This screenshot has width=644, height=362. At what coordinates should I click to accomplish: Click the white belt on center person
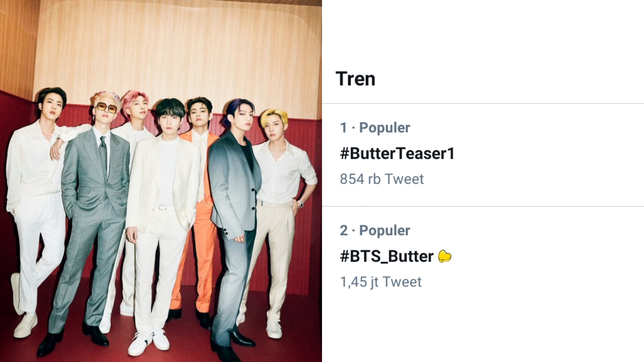162,208
